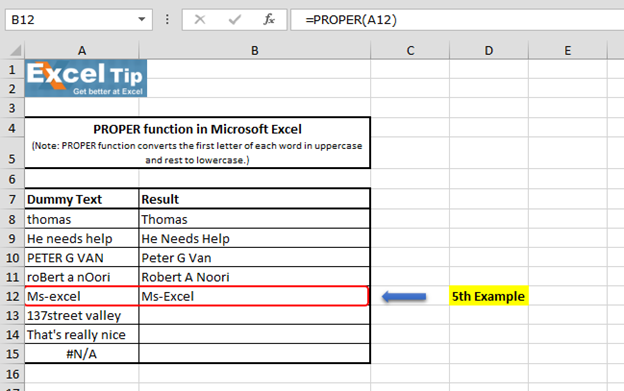Click the Excel Tip logo image
The width and height of the screenshot is (624, 391).
click(x=86, y=78)
